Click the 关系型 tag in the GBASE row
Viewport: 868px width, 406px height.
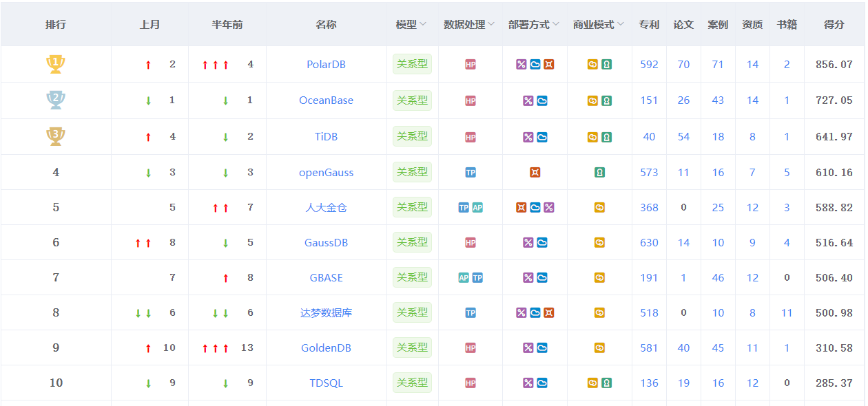pyautogui.click(x=412, y=277)
